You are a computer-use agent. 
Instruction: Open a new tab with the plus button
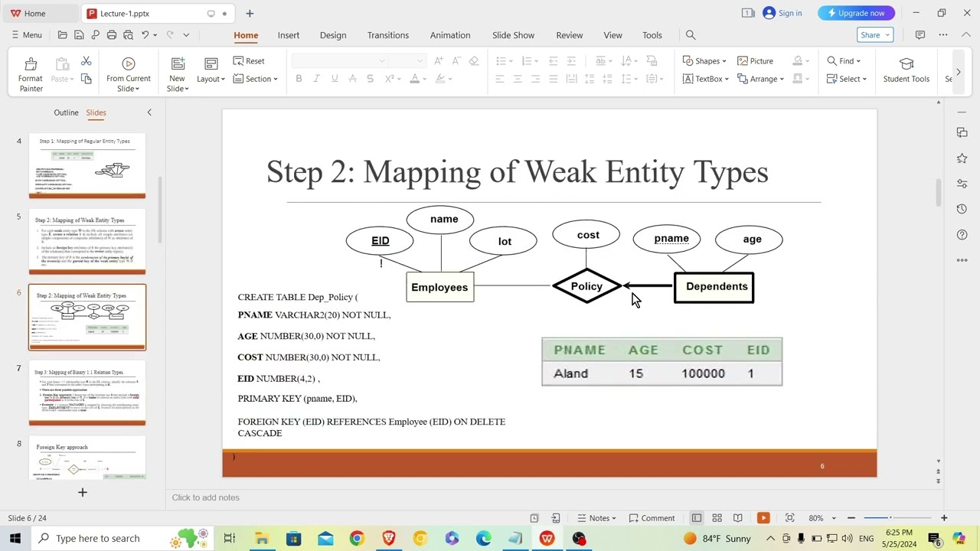tap(250, 13)
